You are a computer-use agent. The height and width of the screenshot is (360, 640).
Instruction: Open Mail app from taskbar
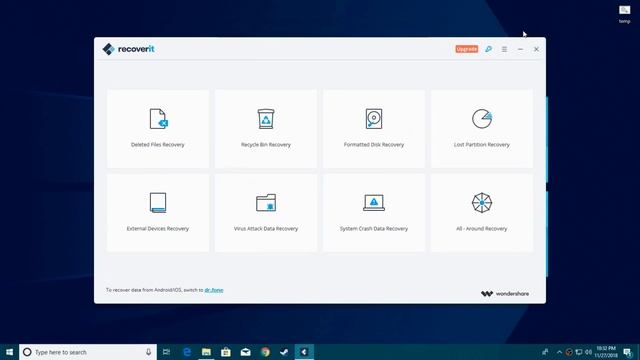pyautogui.click(x=245, y=352)
